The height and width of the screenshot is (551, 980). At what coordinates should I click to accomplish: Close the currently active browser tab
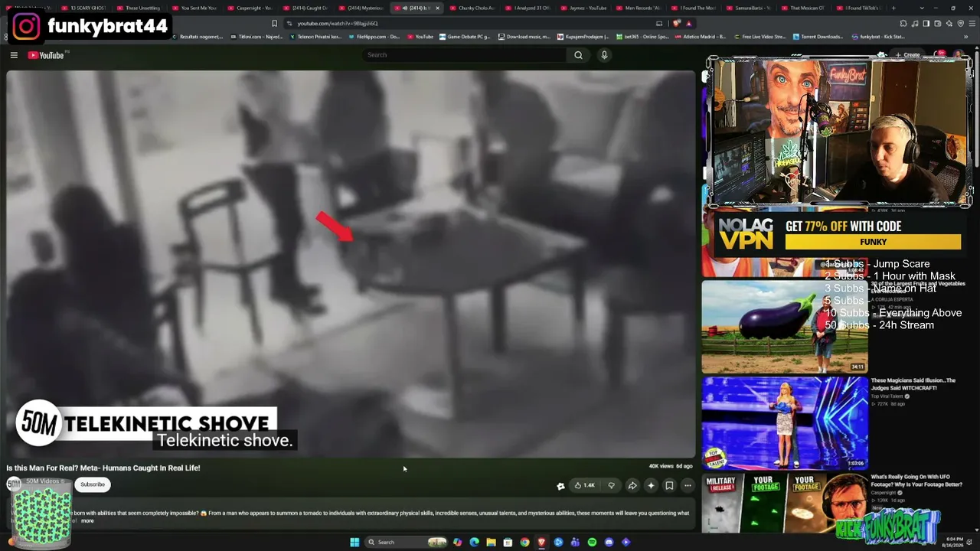point(437,8)
